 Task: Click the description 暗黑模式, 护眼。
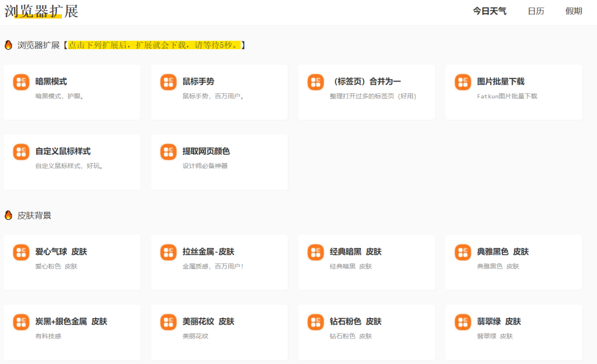59,96
